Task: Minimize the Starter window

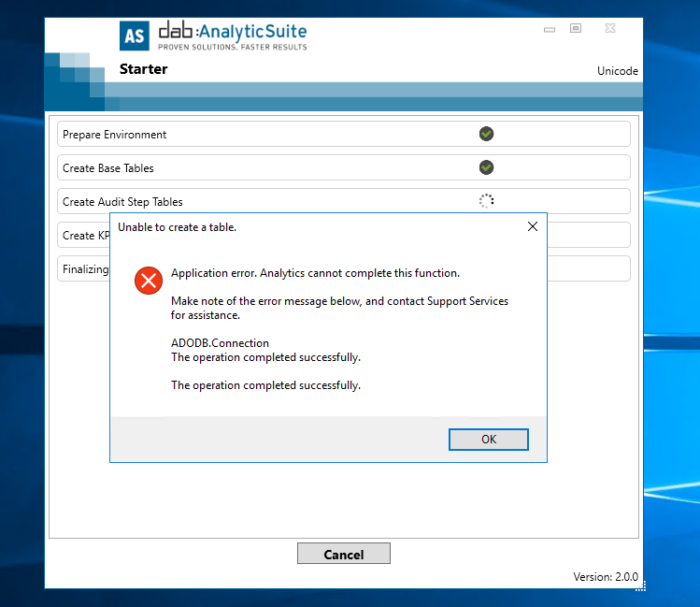Action: 549,29
